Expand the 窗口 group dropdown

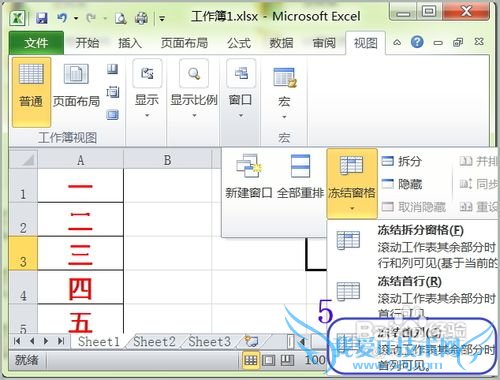pos(240,89)
